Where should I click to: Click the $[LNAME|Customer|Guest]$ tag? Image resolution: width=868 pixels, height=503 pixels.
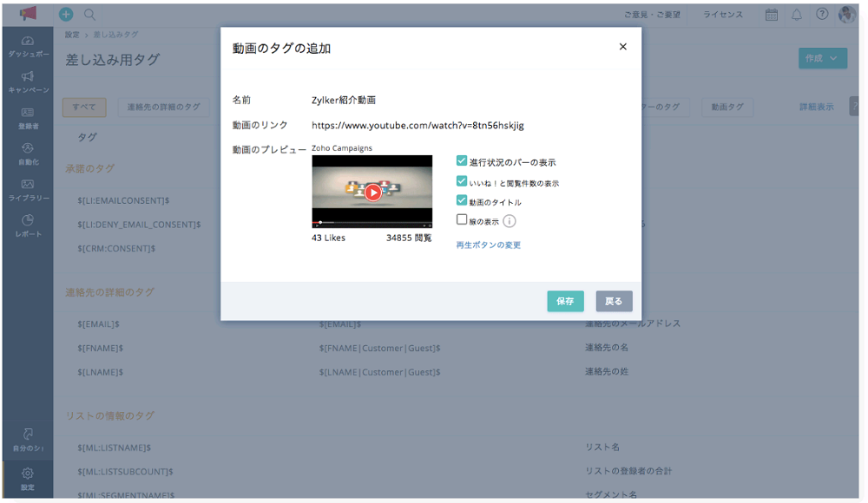[380, 372]
